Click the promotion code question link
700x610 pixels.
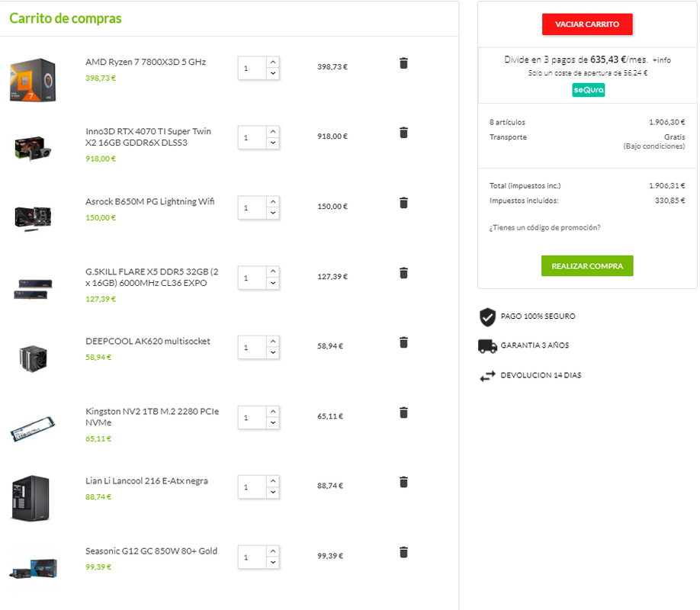click(544, 228)
